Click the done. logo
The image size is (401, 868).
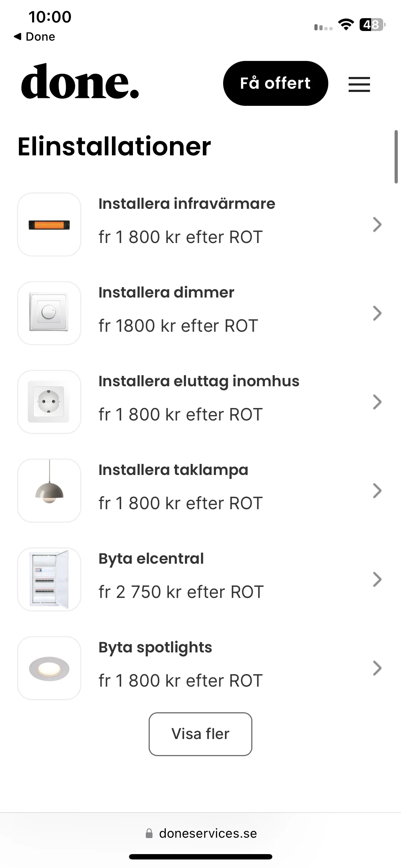click(80, 82)
